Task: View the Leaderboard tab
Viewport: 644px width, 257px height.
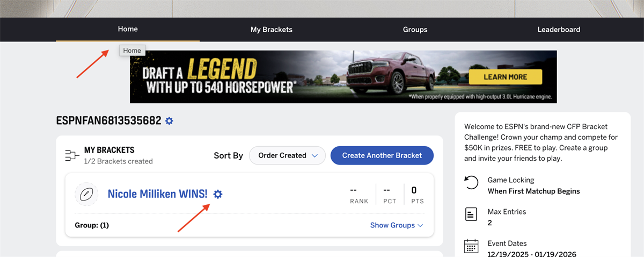Action: [x=559, y=30]
